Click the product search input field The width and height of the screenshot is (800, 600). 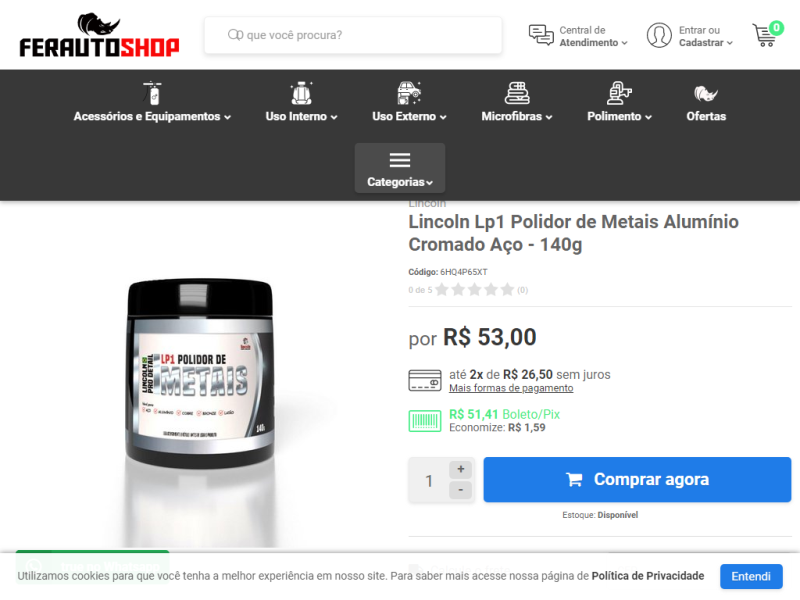[353, 35]
